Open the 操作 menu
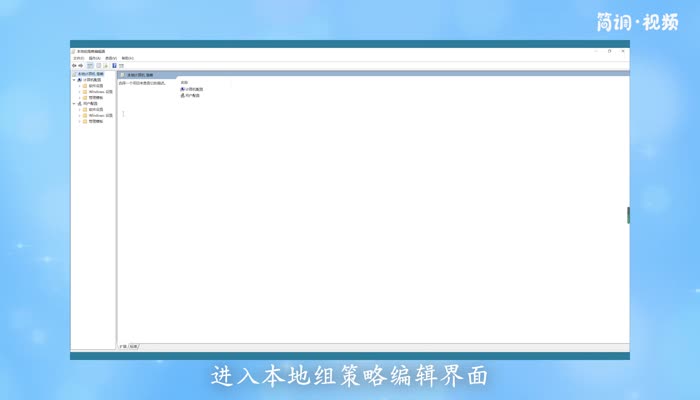 94,58
